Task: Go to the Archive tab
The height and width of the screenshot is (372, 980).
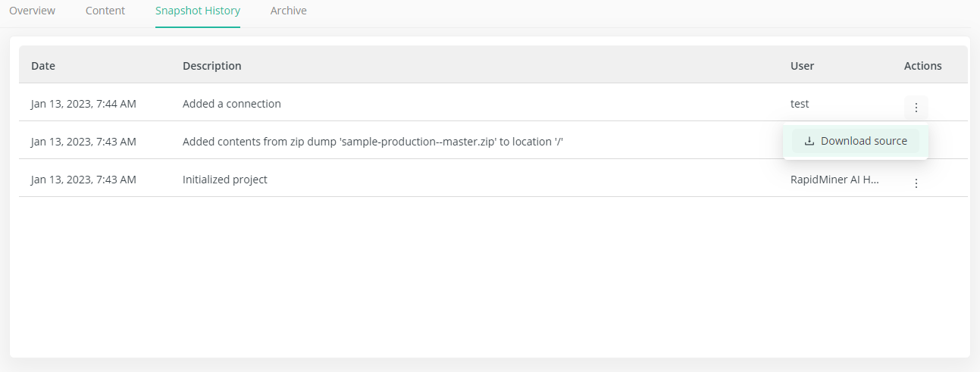Action: click(x=289, y=11)
